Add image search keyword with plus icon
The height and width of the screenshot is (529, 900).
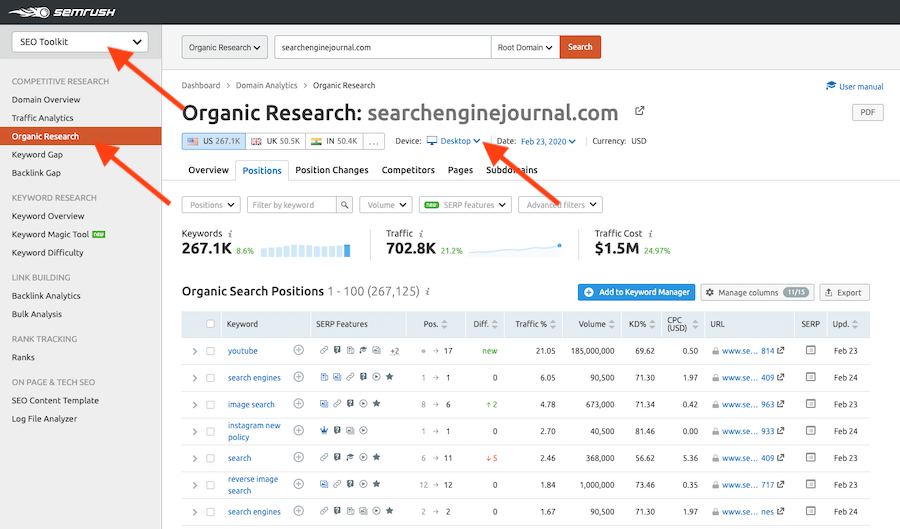pos(298,404)
